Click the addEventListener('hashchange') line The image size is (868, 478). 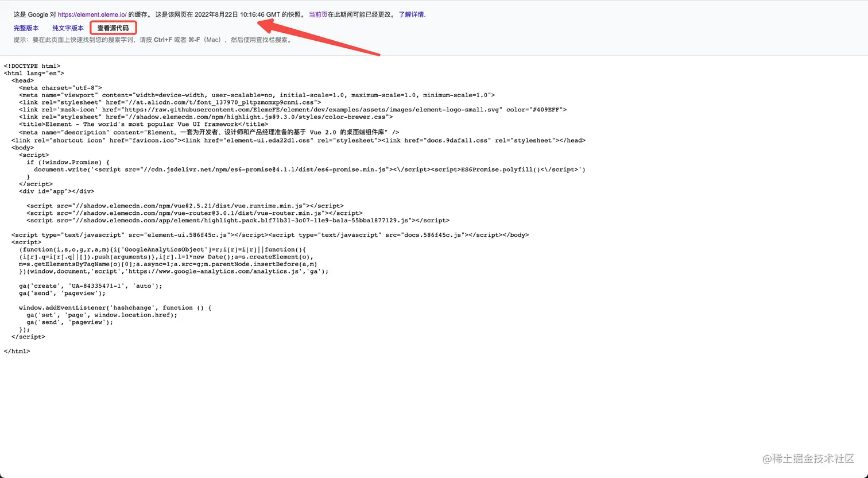pos(115,307)
